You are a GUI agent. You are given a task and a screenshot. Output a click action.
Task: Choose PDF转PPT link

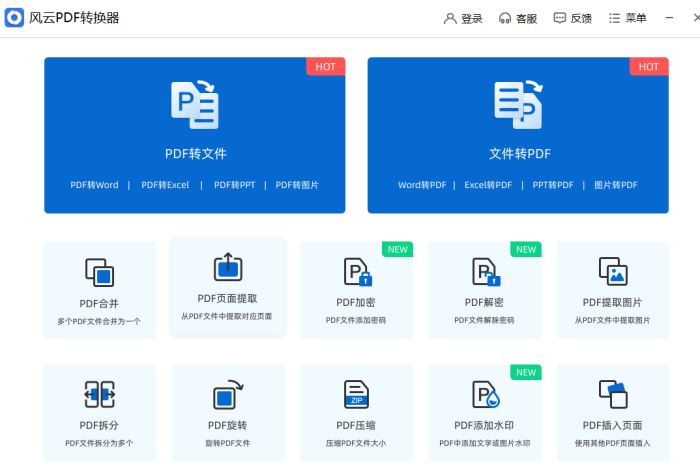tap(234, 185)
